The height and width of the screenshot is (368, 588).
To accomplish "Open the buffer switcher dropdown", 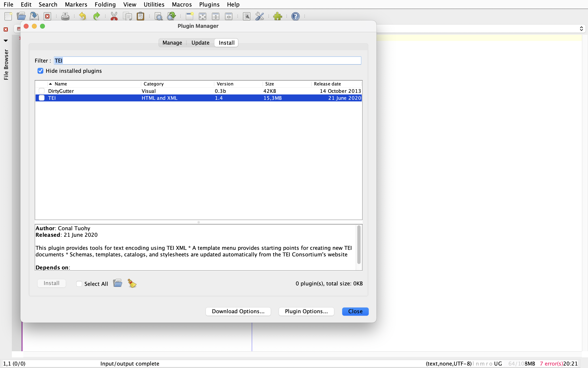I will click(x=581, y=29).
